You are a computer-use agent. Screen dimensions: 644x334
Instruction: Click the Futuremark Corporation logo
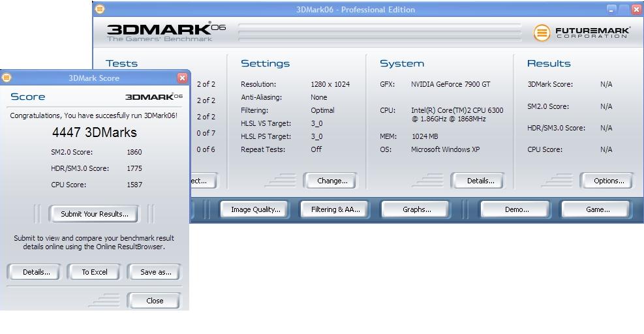coord(581,33)
